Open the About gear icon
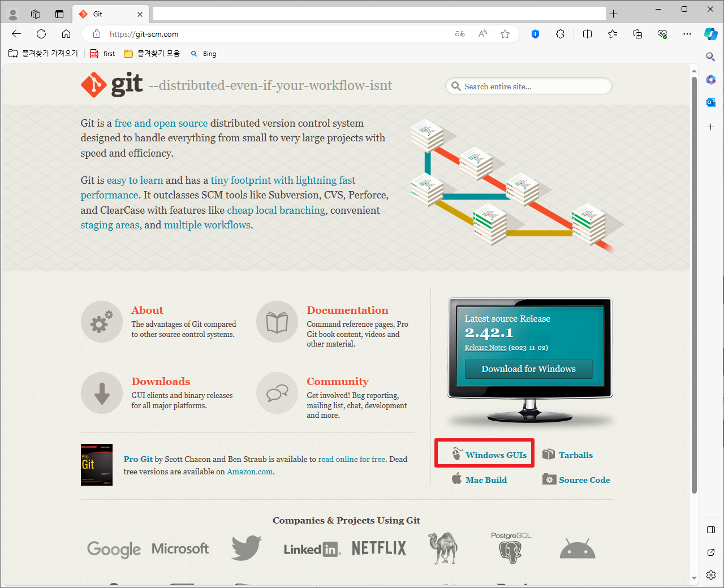Screen dimensions: 724x588 click(x=102, y=322)
